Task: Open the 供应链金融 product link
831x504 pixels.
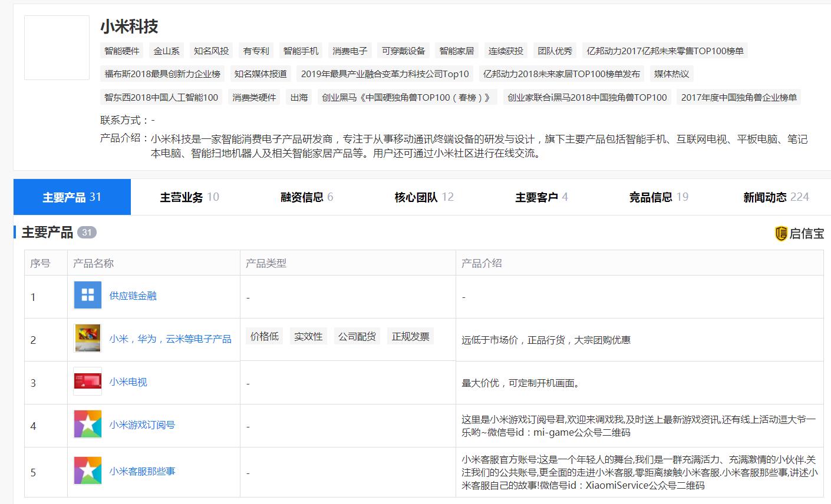Action: [133, 296]
